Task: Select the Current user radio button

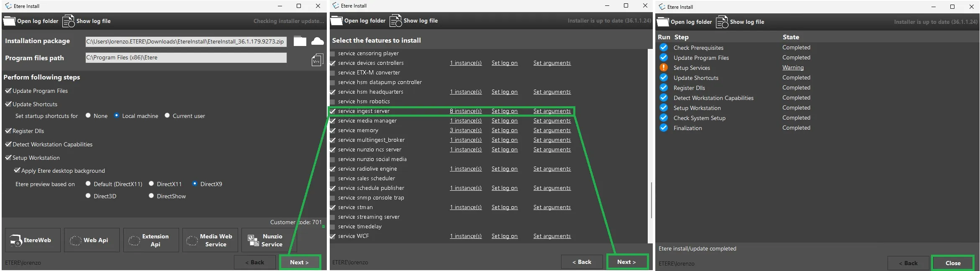Action: click(167, 116)
